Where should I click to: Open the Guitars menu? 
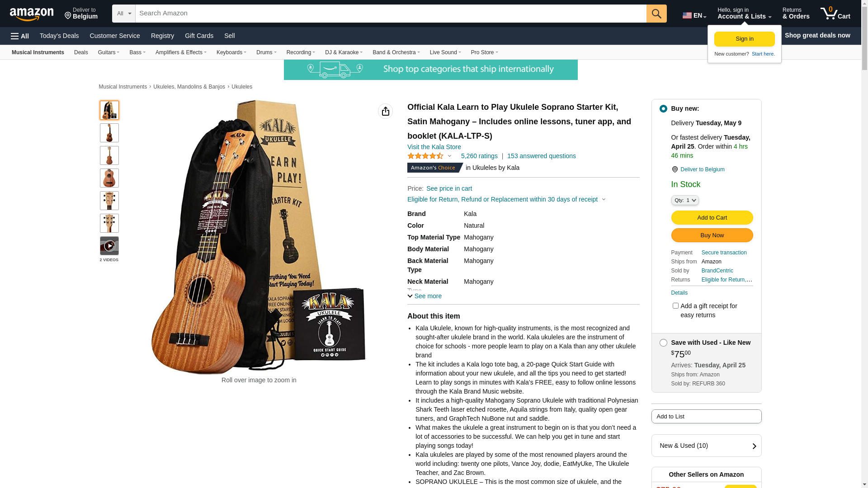pos(109,52)
